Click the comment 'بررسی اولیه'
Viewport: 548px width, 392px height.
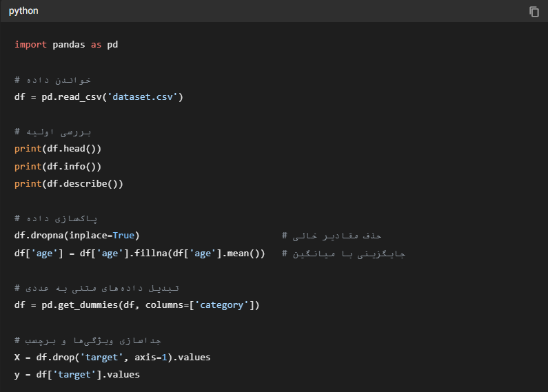(52, 132)
